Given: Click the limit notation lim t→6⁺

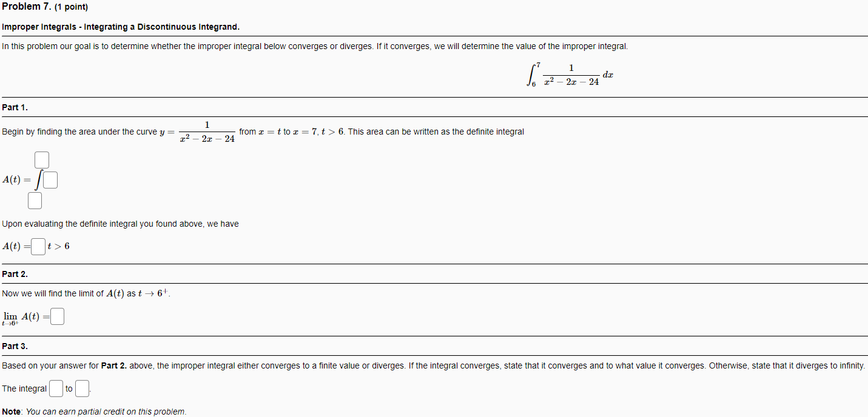Looking at the screenshot, I should click(10, 316).
